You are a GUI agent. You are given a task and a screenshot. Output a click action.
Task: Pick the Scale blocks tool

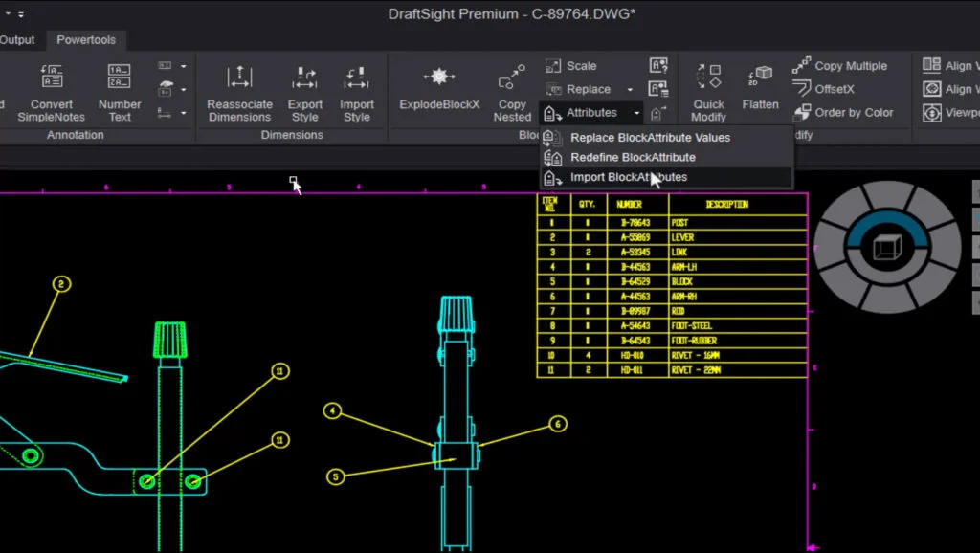571,66
